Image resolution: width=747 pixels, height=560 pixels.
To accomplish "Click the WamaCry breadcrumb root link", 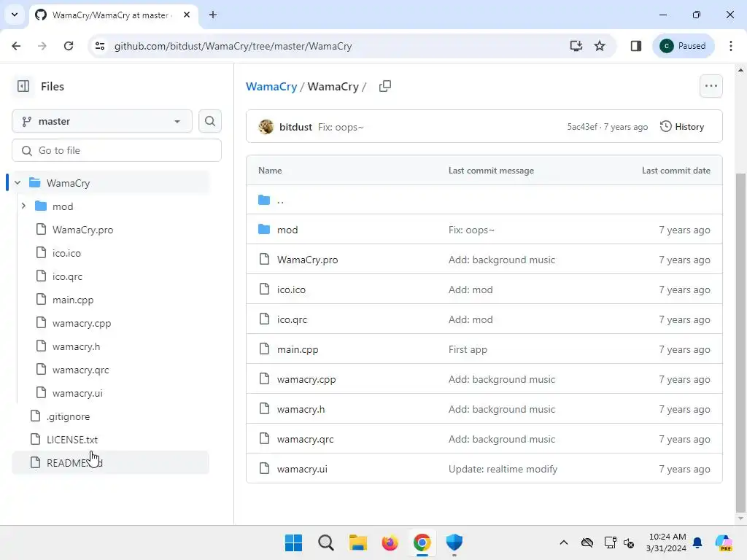I will click(x=271, y=86).
